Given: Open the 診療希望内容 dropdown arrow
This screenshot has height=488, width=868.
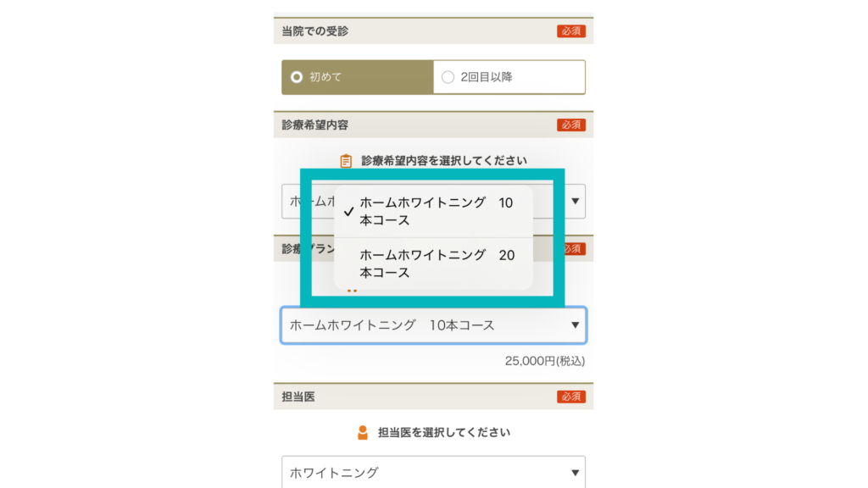Looking at the screenshot, I should coord(576,202).
